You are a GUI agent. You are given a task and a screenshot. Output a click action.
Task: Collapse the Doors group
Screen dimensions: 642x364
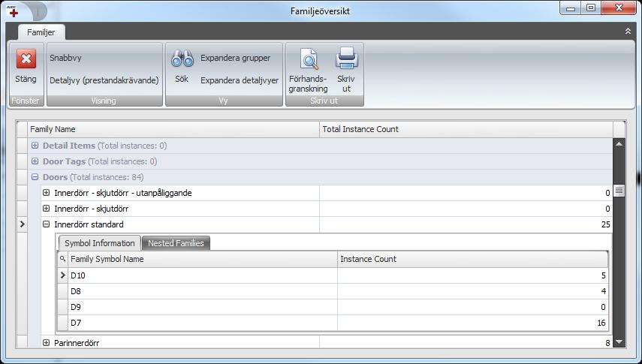(35, 177)
